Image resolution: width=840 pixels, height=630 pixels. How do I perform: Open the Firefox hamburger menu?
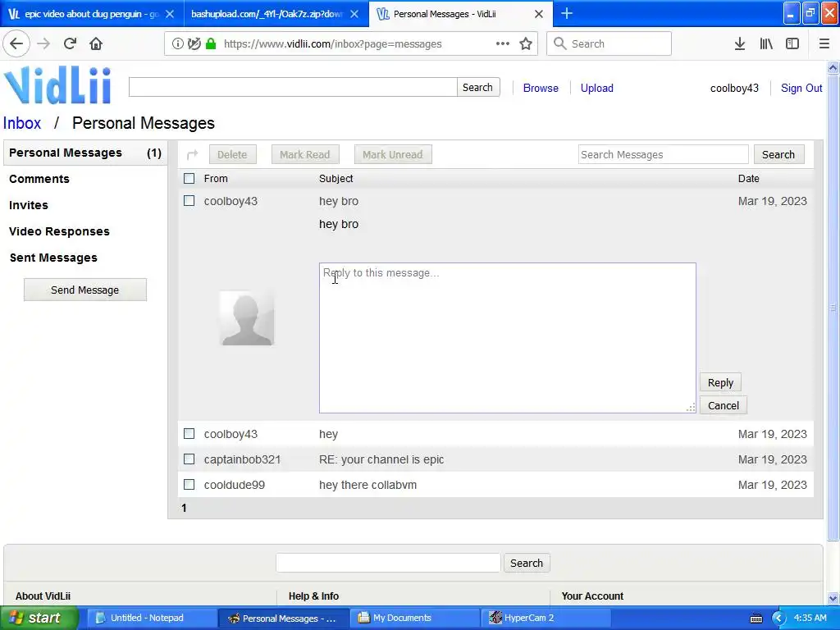(x=824, y=43)
